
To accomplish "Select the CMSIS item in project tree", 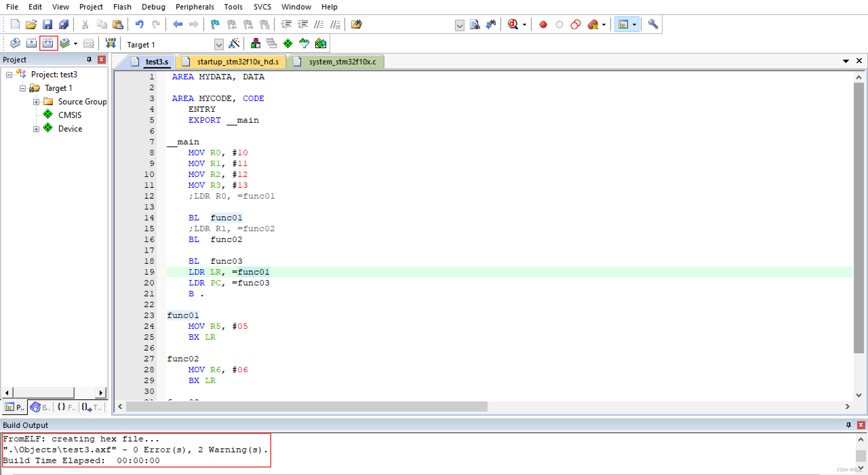I will point(70,115).
